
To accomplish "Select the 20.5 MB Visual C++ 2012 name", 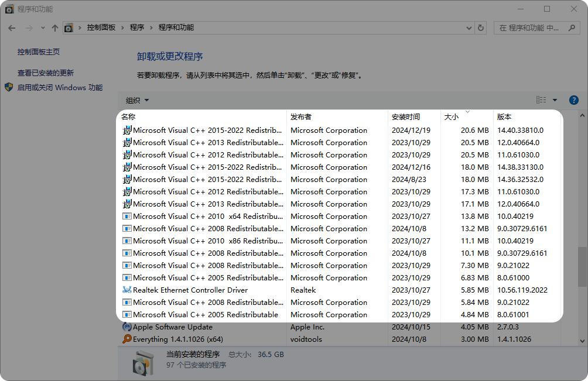I will (208, 155).
